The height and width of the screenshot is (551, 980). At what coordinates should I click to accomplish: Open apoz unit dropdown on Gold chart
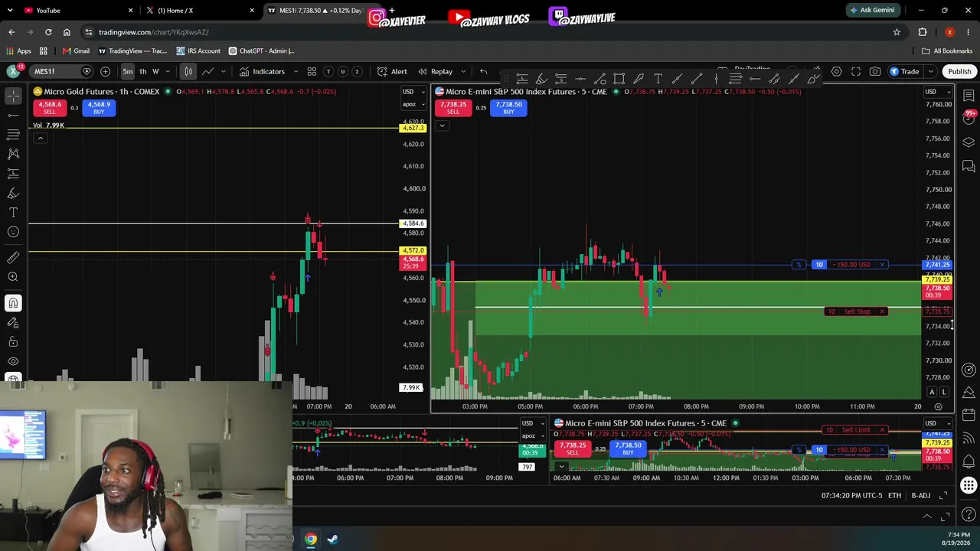click(x=413, y=105)
